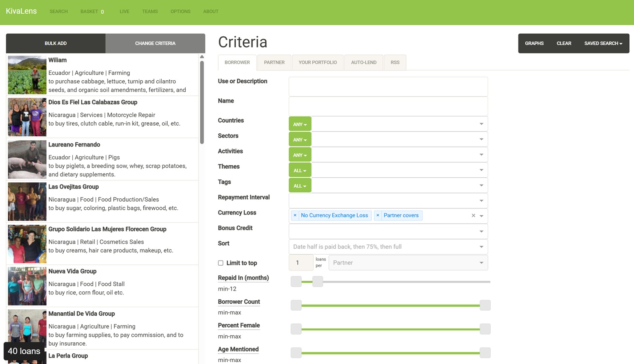Click the Repaid In (months) label
This screenshot has width=634, height=364.
pos(243,278)
